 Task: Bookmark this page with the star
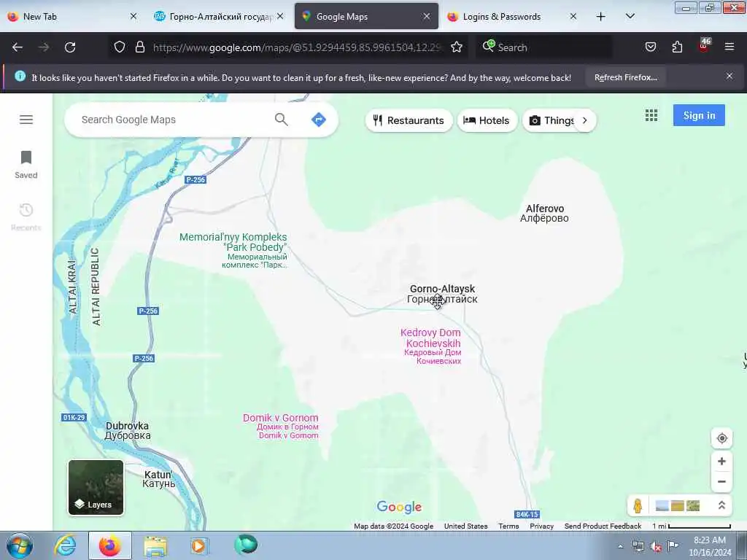pos(457,47)
